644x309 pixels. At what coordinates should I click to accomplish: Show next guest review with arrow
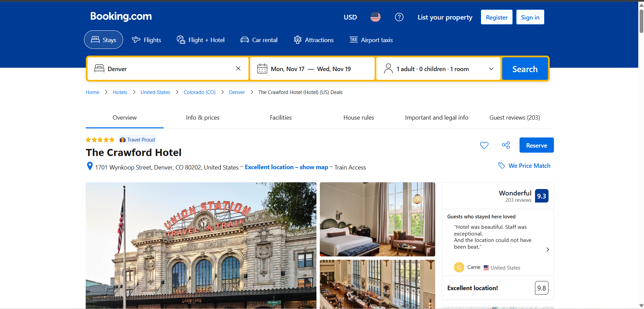coord(548,249)
